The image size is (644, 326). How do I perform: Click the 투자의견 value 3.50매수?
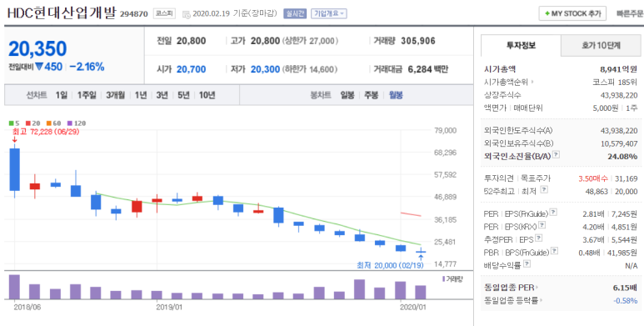coord(593,178)
